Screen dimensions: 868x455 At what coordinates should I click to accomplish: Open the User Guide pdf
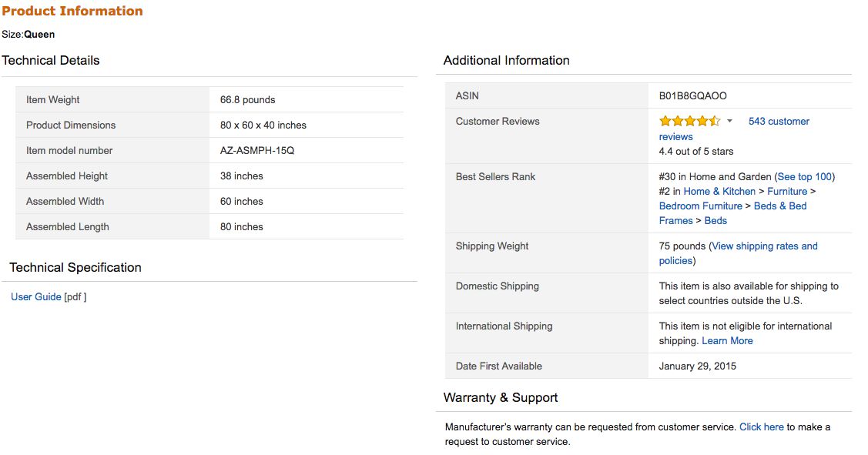tap(36, 296)
